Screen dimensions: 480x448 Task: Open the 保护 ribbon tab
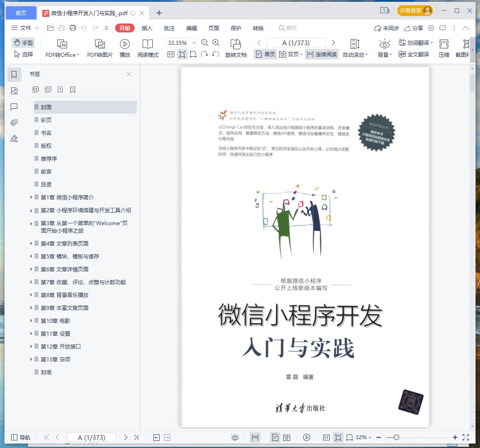tap(236, 28)
